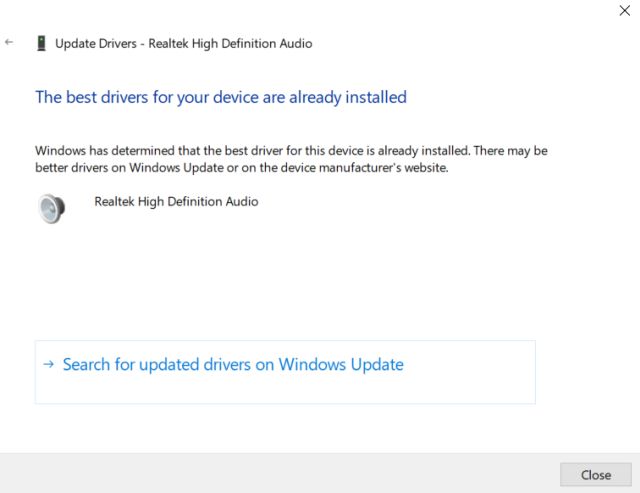640x493 pixels.
Task: Click the device icon beside Update Drivers title
Action: [41, 43]
